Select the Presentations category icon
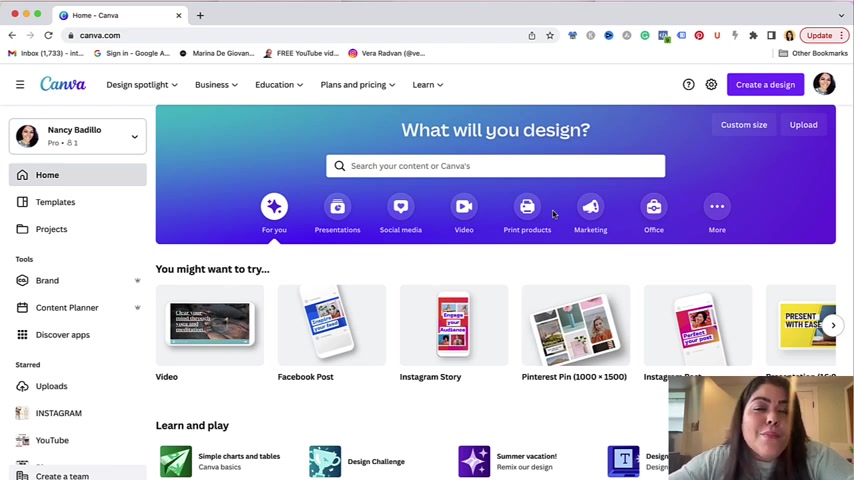The width and height of the screenshot is (854, 480). (x=337, y=206)
